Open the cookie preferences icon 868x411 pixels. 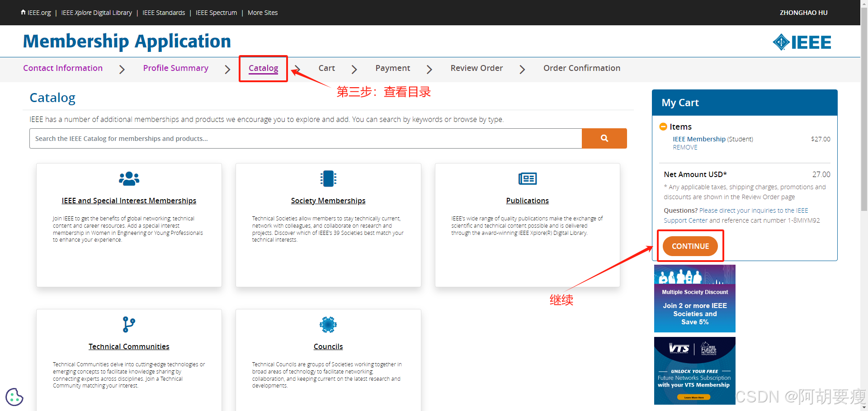[14, 397]
